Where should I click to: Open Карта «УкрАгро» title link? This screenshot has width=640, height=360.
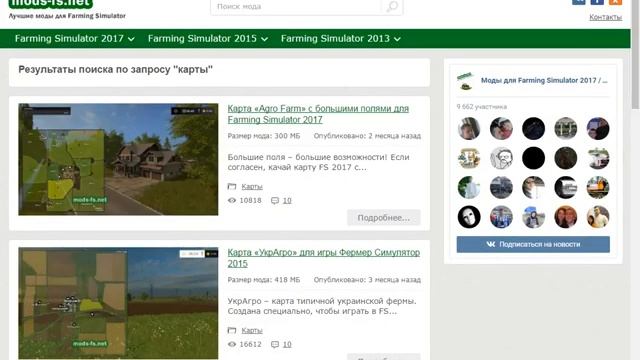click(x=324, y=258)
